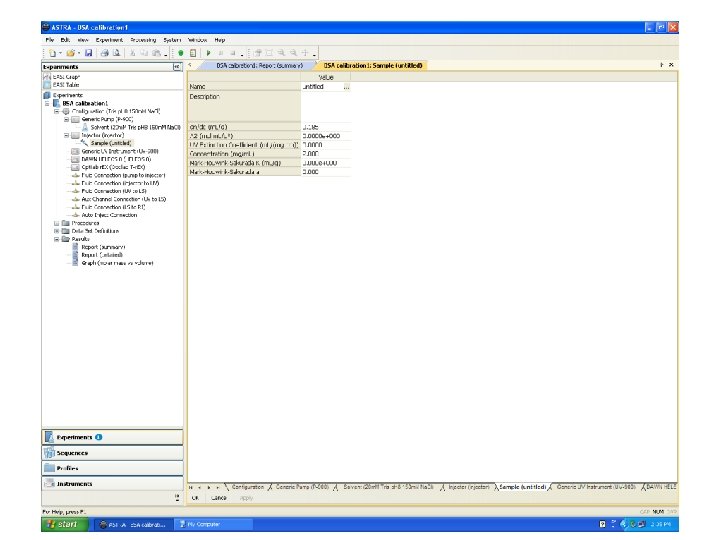The image size is (720, 540).
Task: Click the dn/dc (mL/g) value cell
Action: tap(326, 127)
